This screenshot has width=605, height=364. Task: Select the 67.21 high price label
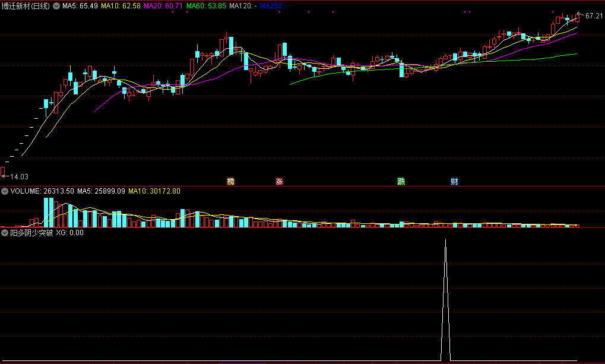coord(594,16)
